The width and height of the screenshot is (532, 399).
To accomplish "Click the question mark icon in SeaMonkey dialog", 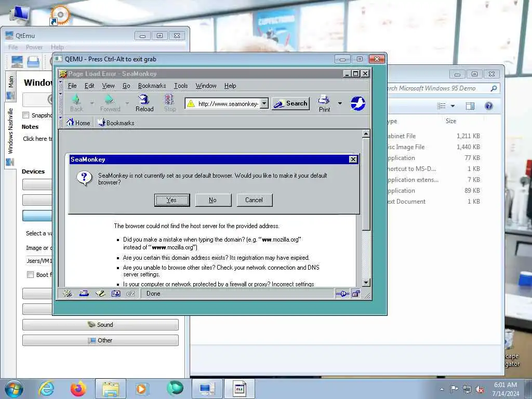I will coord(84,178).
